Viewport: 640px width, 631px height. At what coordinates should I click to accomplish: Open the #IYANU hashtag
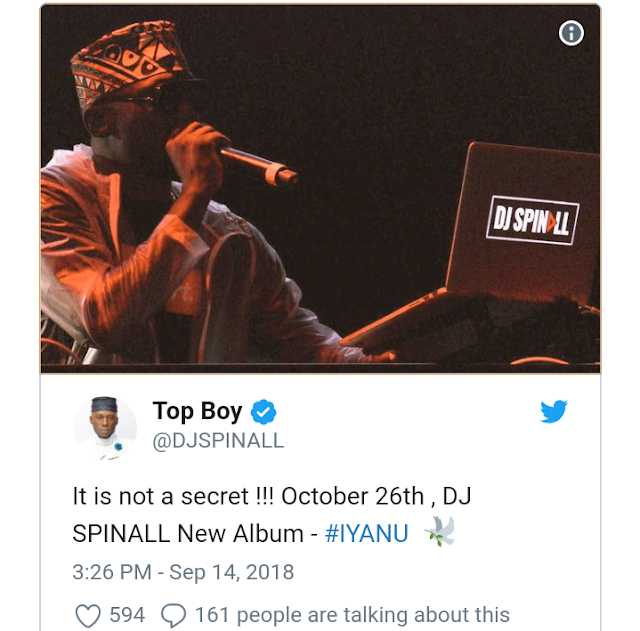tap(367, 533)
